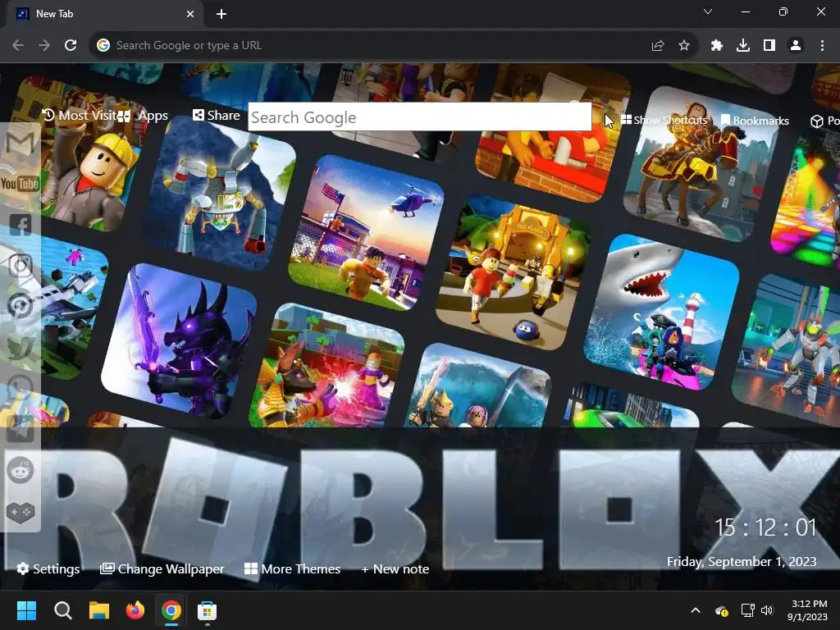Click the Chrome taskbar icon
The width and height of the screenshot is (840, 630).
coord(171,610)
